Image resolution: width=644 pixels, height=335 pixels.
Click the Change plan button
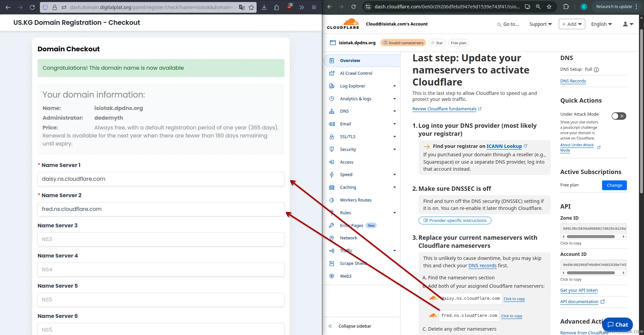614,185
